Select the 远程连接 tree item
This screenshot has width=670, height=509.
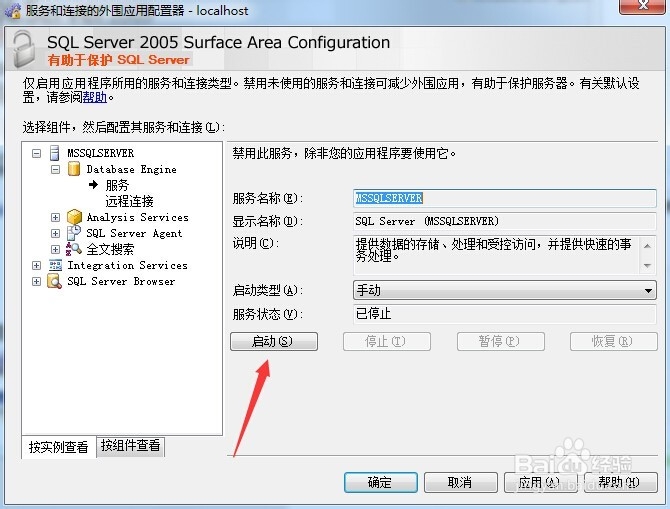129,201
